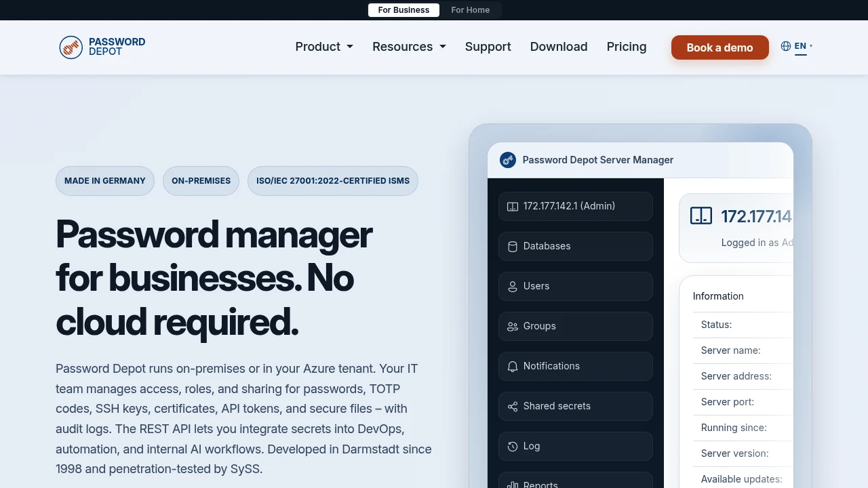Expand the Resources dropdown menu
This screenshot has height=488, width=868.
(409, 47)
